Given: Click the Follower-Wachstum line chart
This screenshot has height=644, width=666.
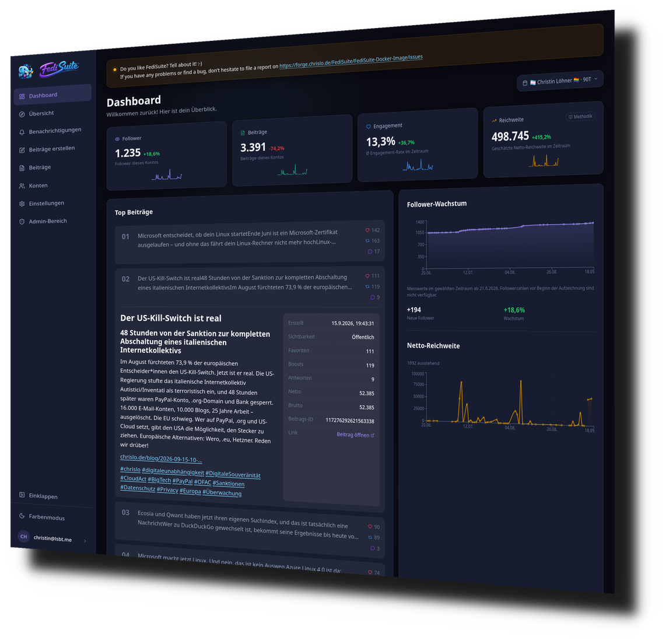Looking at the screenshot, I should 510,246.
